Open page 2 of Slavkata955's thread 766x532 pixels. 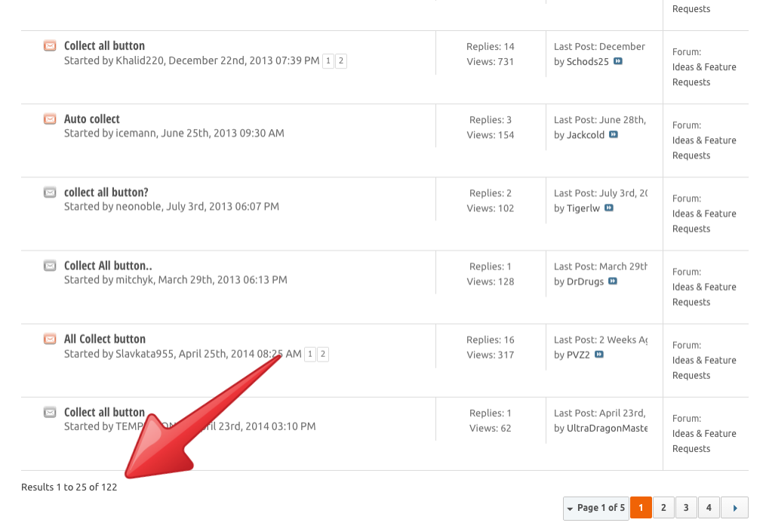[323, 354]
